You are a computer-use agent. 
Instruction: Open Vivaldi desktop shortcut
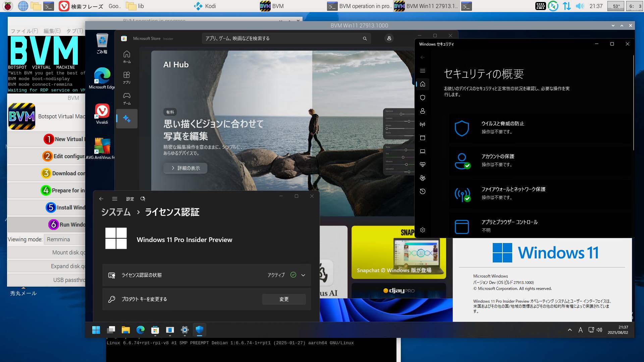(102, 114)
